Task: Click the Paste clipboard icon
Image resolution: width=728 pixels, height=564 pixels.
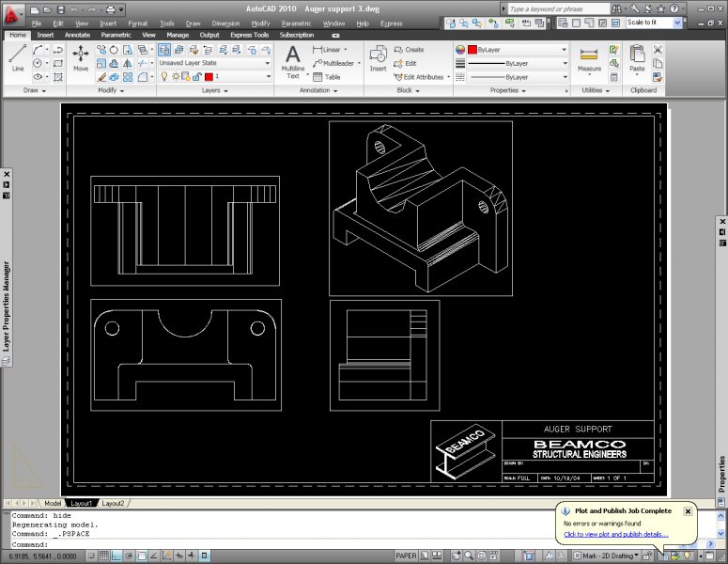Action: (637, 57)
